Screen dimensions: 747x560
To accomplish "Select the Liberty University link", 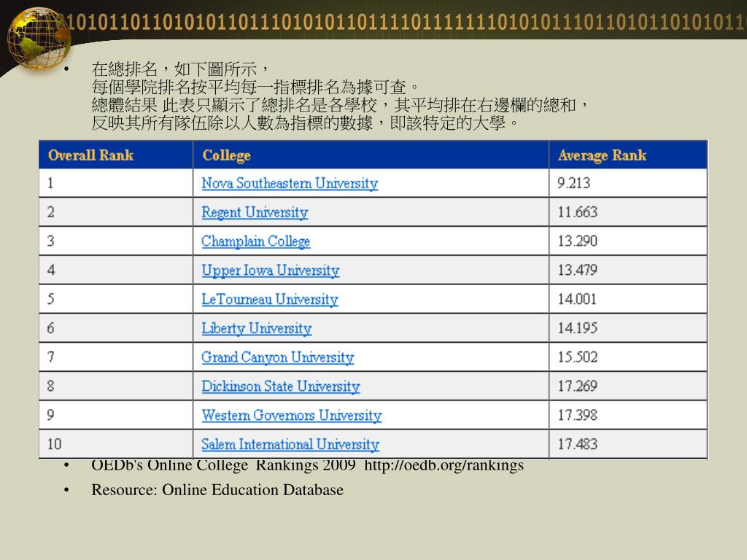I will coord(257,329).
